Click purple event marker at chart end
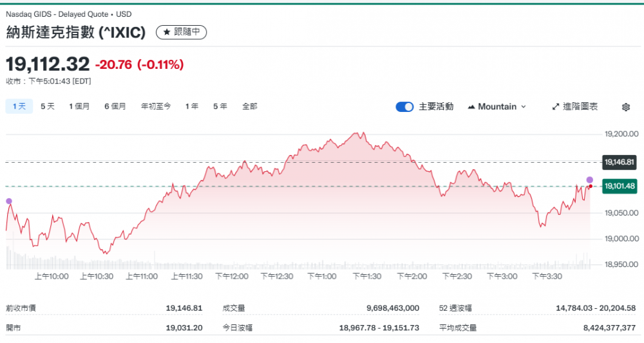The image size is (644, 343). point(590,180)
